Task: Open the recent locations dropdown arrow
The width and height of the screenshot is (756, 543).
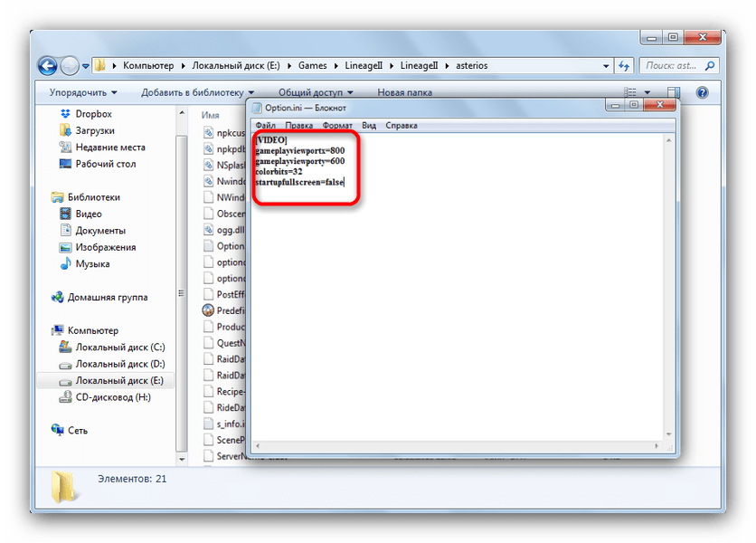Action: pyautogui.click(x=85, y=66)
